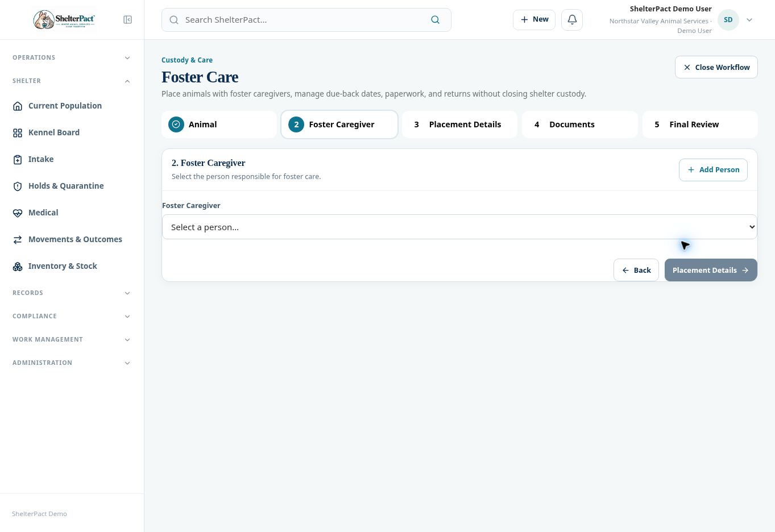
Task: Expand the Operations section
Action: coord(72,57)
